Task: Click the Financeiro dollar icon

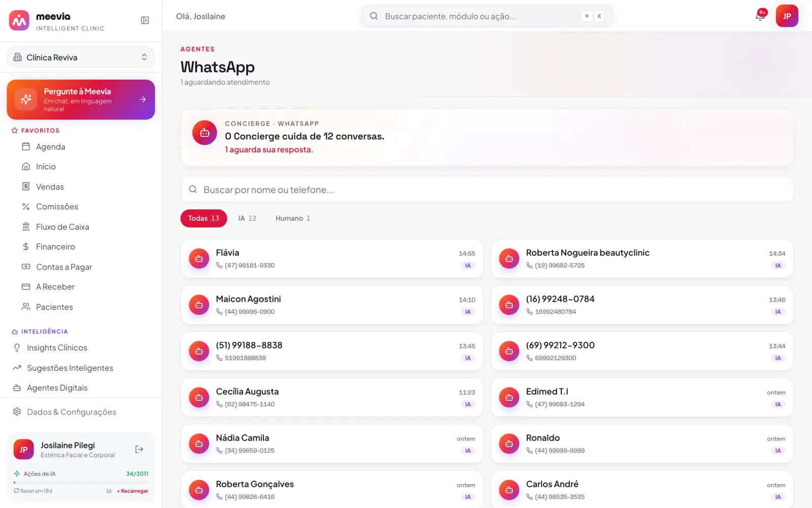Action: click(x=26, y=247)
